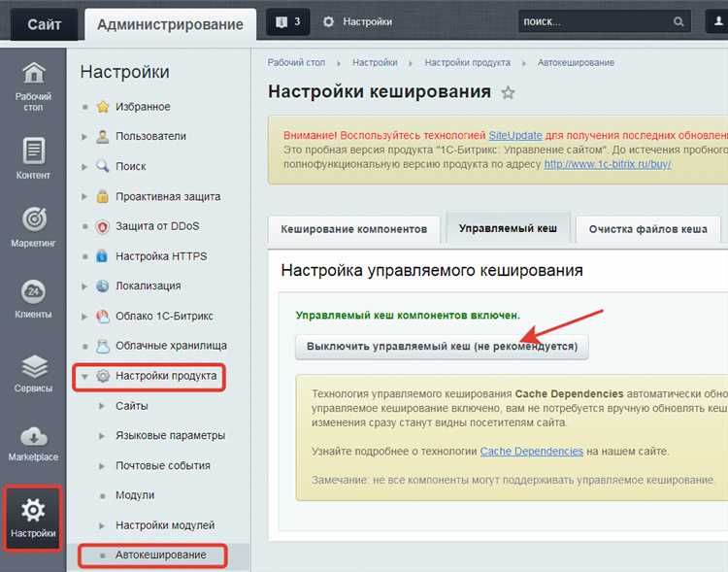Open Облачные хранилища tree item
The width and height of the screenshot is (728, 572).
pyautogui.click(x=171, y=346)
